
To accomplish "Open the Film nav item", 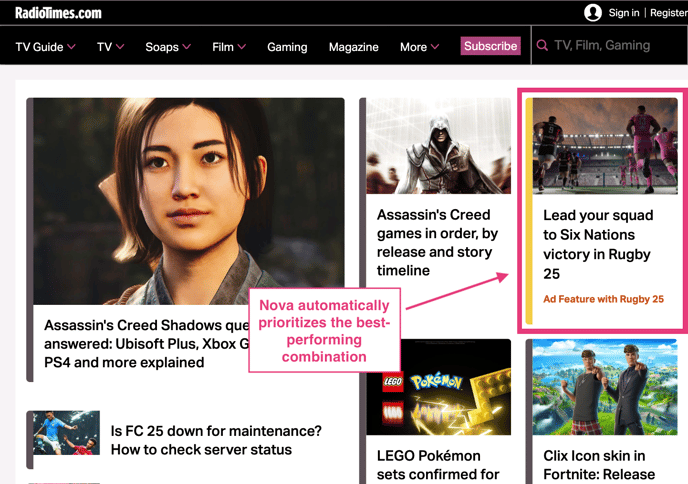I will tap(223, 47).
